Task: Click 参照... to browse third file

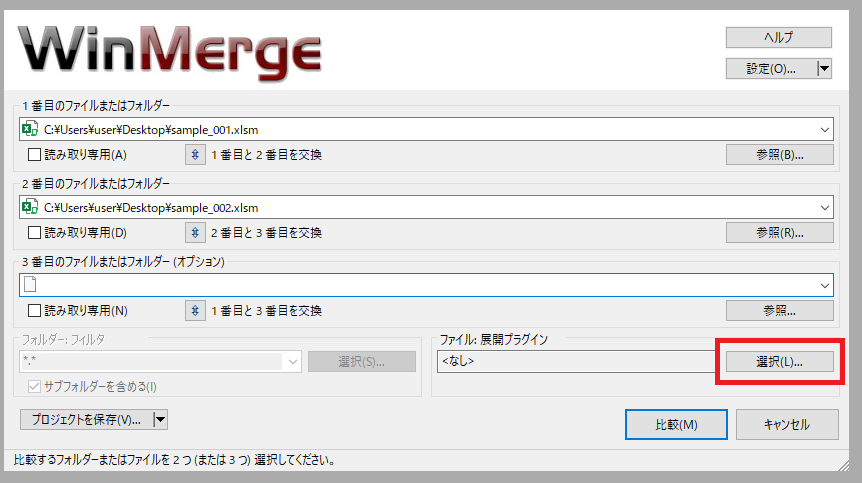Action: pyautogui.click(x=780, y=311)
